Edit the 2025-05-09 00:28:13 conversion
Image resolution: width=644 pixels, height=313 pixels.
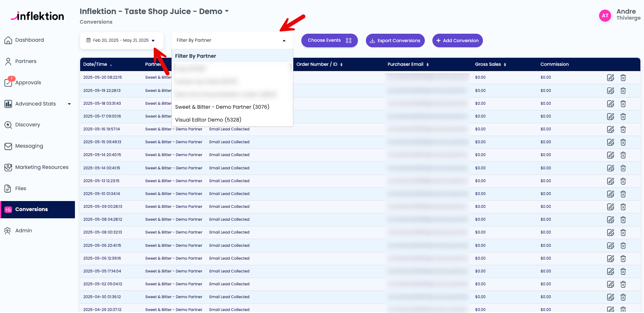tap(610, 207)
